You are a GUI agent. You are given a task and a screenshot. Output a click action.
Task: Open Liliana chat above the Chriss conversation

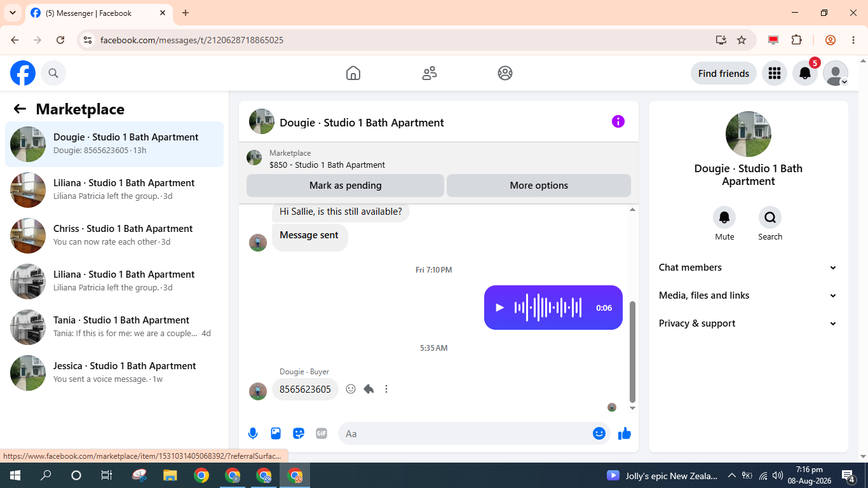(114, 190)
